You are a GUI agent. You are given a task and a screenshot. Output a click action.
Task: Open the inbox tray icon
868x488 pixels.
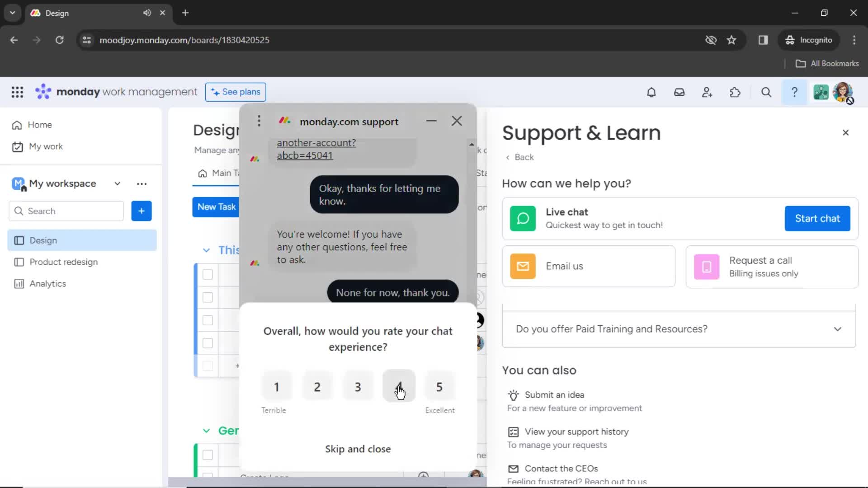679,92
